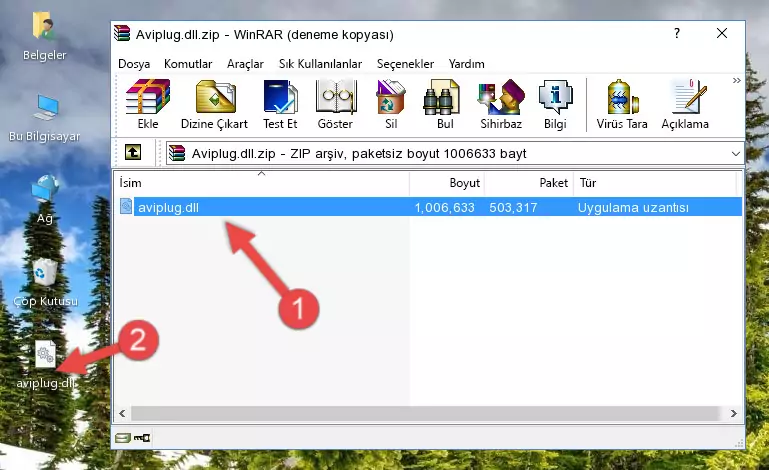Click the key password icon in status bar
The image size is (769, 470).
point(142,438)
